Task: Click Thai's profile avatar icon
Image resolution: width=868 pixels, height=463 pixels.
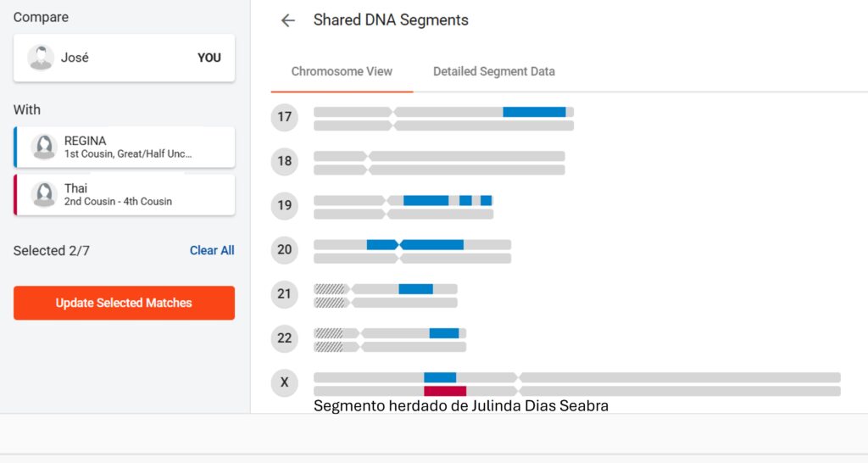Action: pos(44,194)
